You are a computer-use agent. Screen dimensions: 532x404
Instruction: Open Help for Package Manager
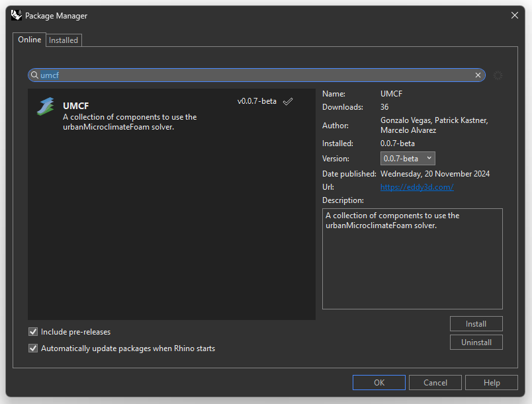[x=491, y=383]
